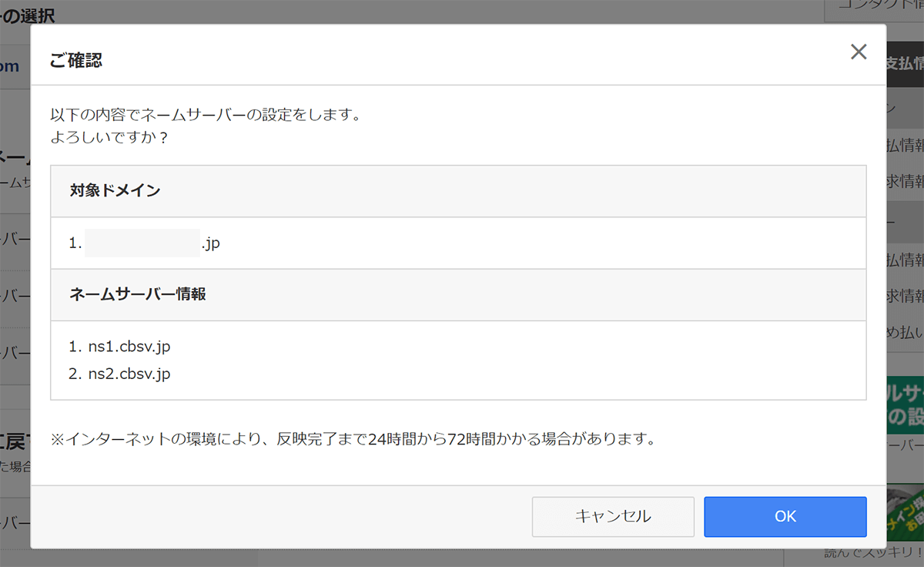This screenshot has width=924, height=567.
Task: Click the ご確認 dialog title
Action: pos(76,61)
